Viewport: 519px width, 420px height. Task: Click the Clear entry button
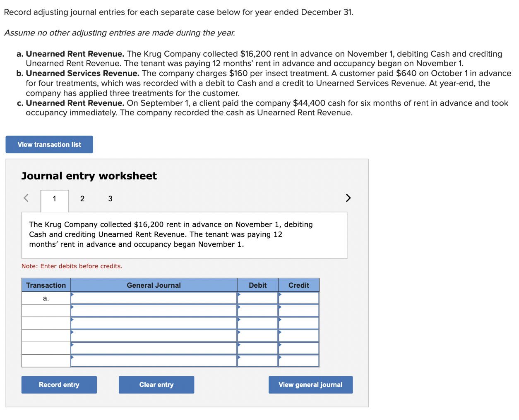point(156,384)
